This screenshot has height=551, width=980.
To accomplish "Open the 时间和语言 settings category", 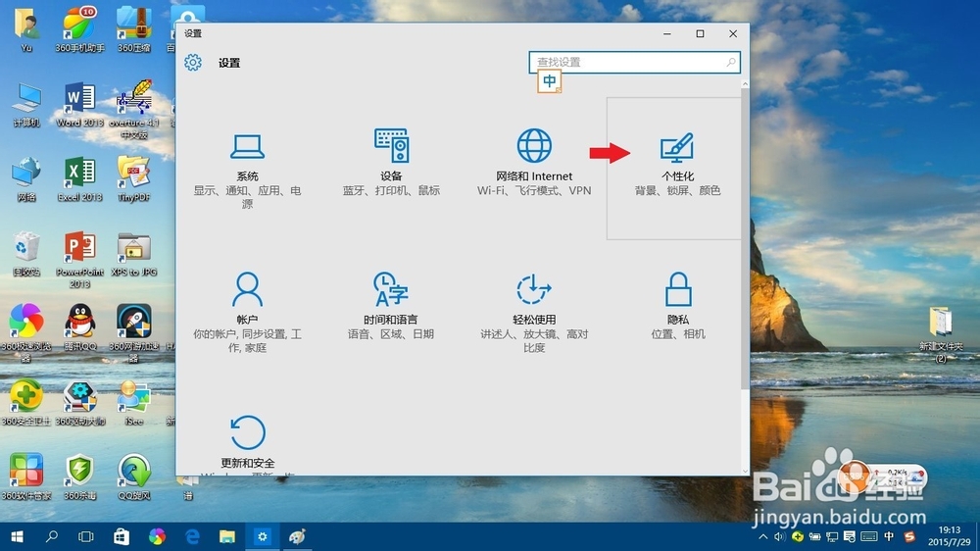I will [x=391, y=307].
